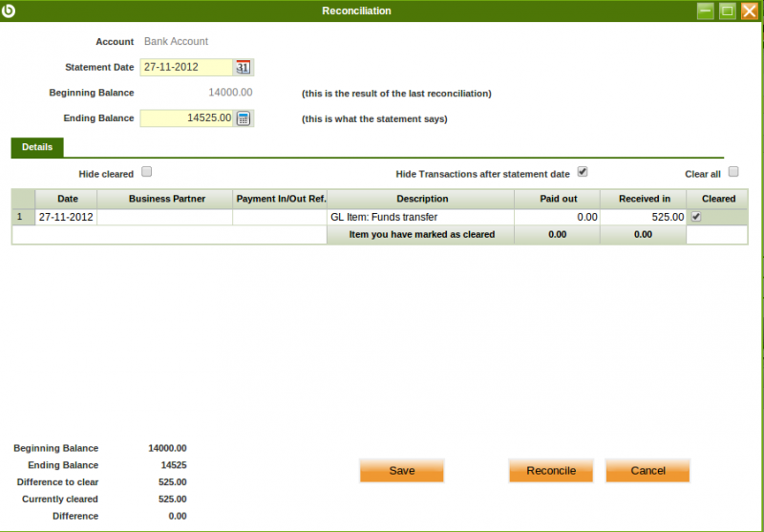This screenshot has height=532, width=764.
Task: Edit the Ending Balance field 14525.00
Action: tap(186, 118)
